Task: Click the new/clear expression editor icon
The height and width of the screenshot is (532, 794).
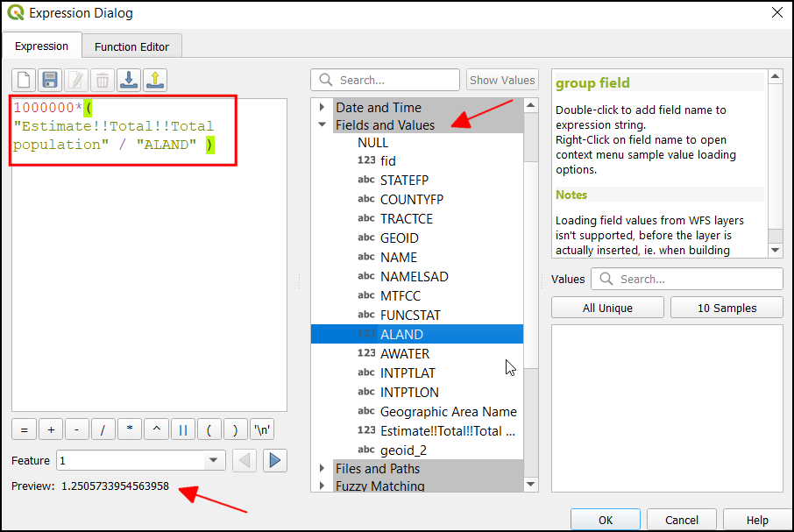Action: click(24, 81)
